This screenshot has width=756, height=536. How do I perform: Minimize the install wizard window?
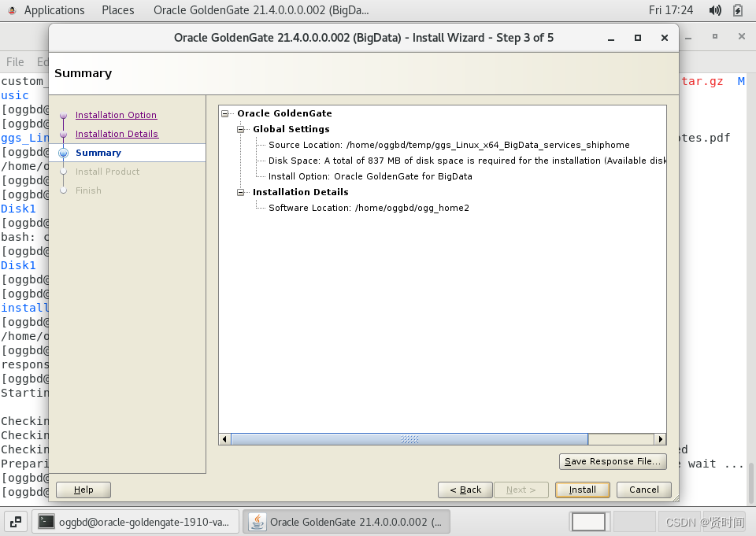click(611, 38)
